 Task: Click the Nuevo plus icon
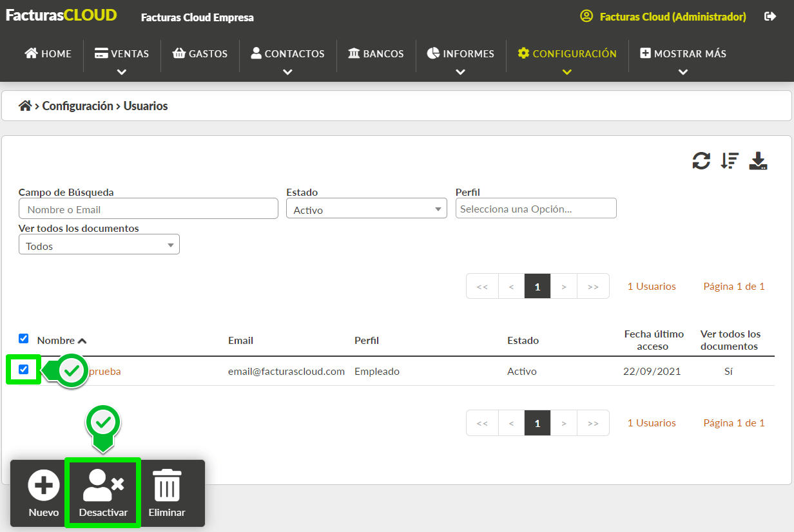point(44,485)
